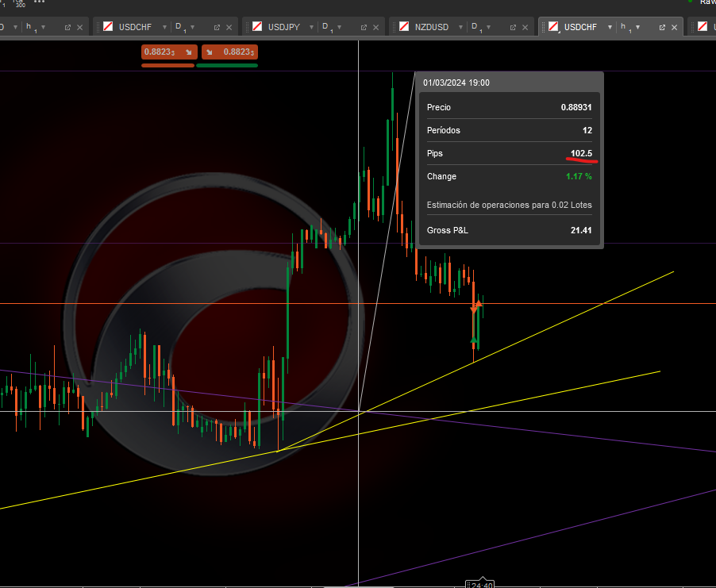Click the green sentiment bar under quick-trade buttons
The width and height of the screenshot is (716, 588).
(227, 65)
